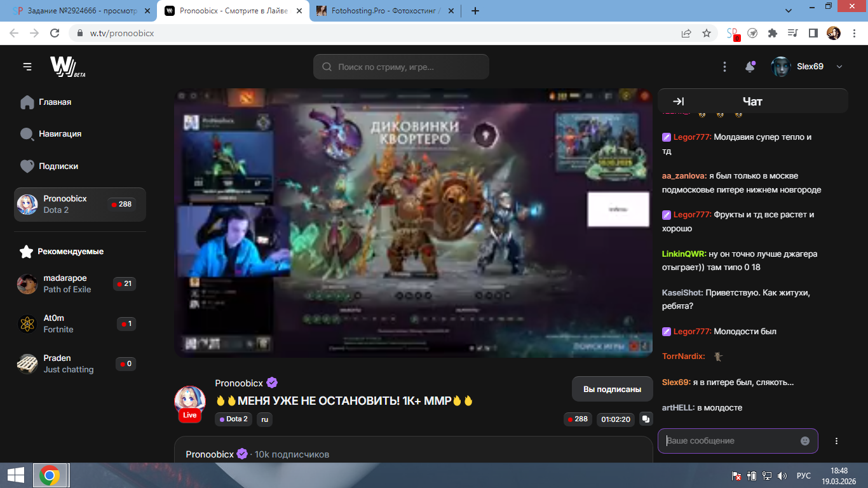Click the Ваше сообщение chat input
This screenshot has height=488, width=868.
tap(738, 441)
